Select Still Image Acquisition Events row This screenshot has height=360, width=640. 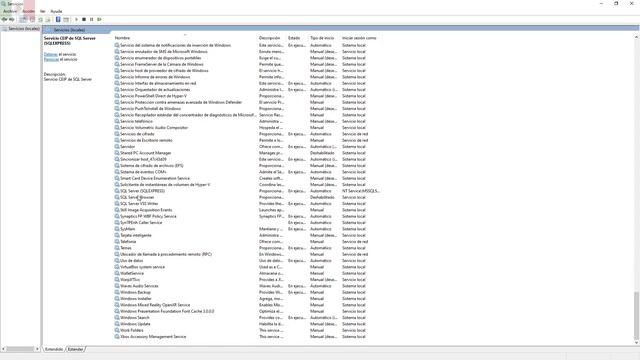pyautogui.click(x=247, y=210)
